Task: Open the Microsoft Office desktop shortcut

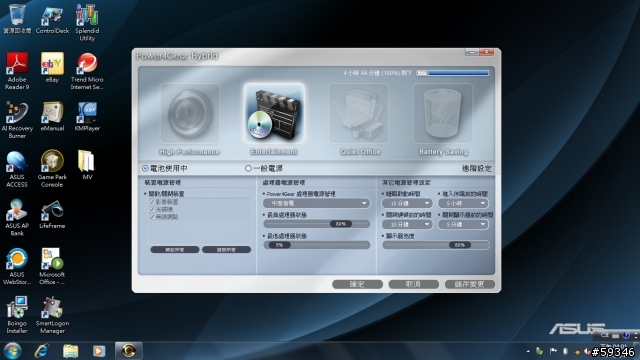Action: [x=52, y=266]
